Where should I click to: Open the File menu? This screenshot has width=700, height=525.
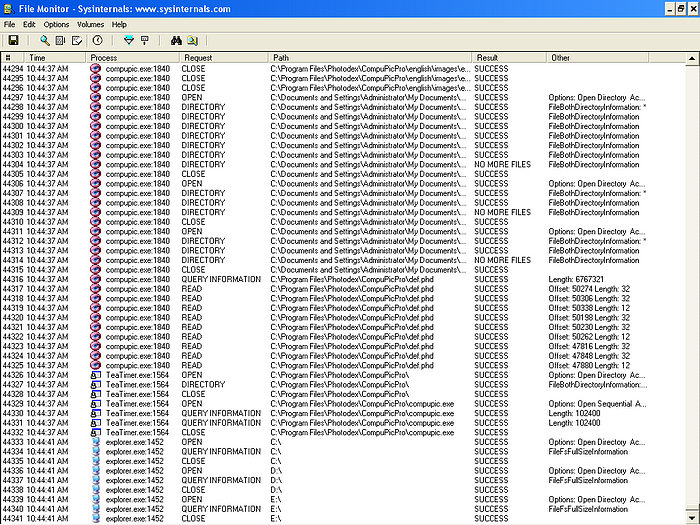(9, 25)
